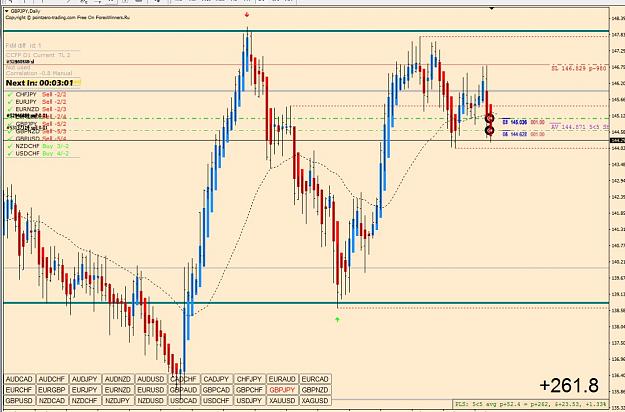
Task: Click the AUDNZD pair button
Action: point(118,379)
